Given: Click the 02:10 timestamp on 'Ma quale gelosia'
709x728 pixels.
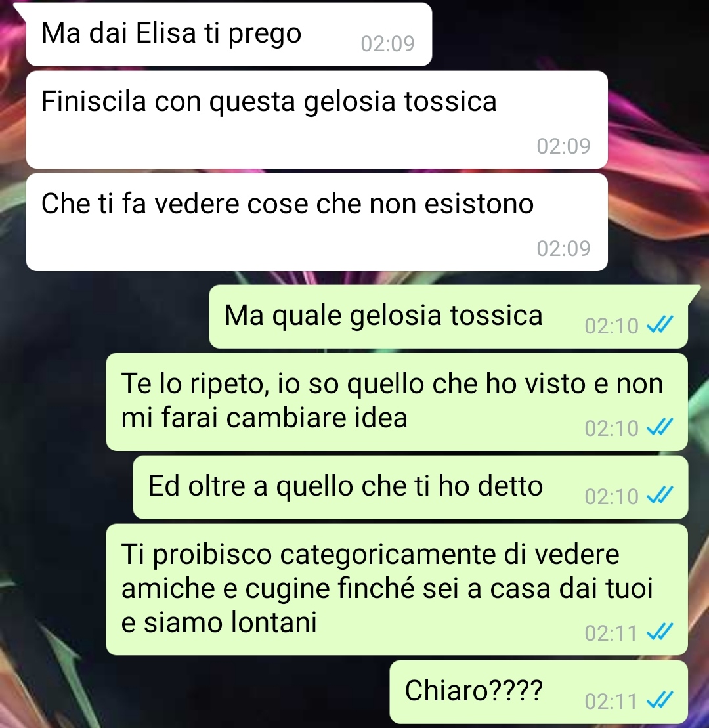Looking at the screenshot, I should click(611, 326).
